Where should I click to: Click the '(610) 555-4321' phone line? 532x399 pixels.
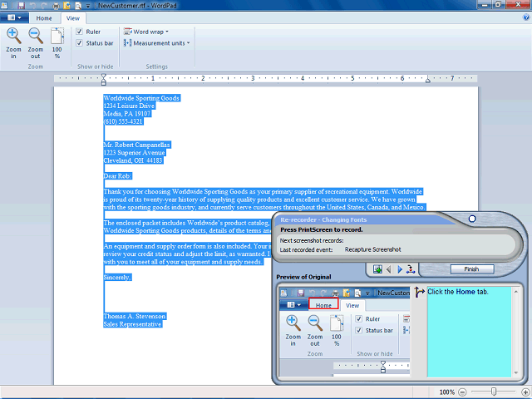[123, 121]
